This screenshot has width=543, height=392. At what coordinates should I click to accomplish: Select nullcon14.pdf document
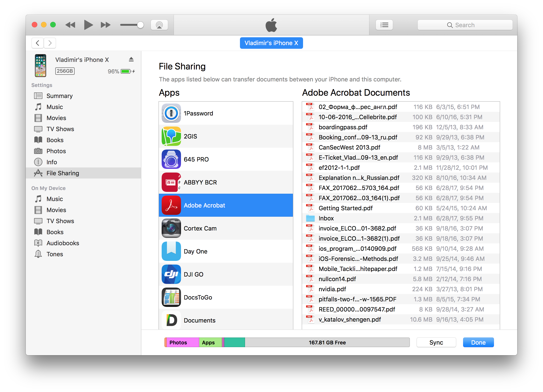pos(401,279)
